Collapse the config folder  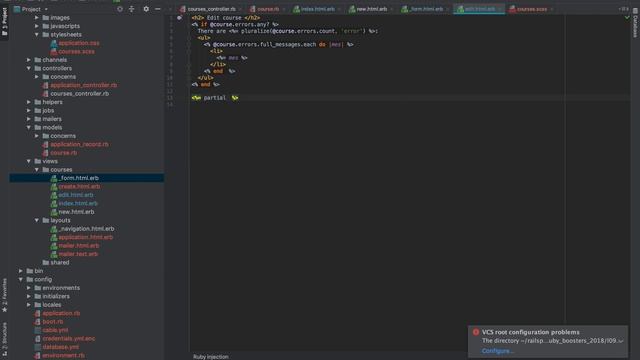[x=20, y=280]
